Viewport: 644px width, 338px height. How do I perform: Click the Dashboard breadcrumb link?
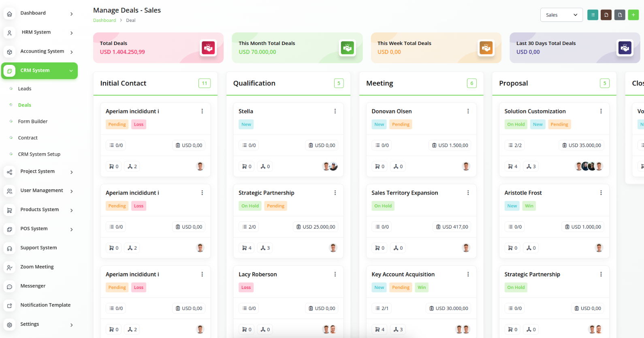click(x=104, y=20)
